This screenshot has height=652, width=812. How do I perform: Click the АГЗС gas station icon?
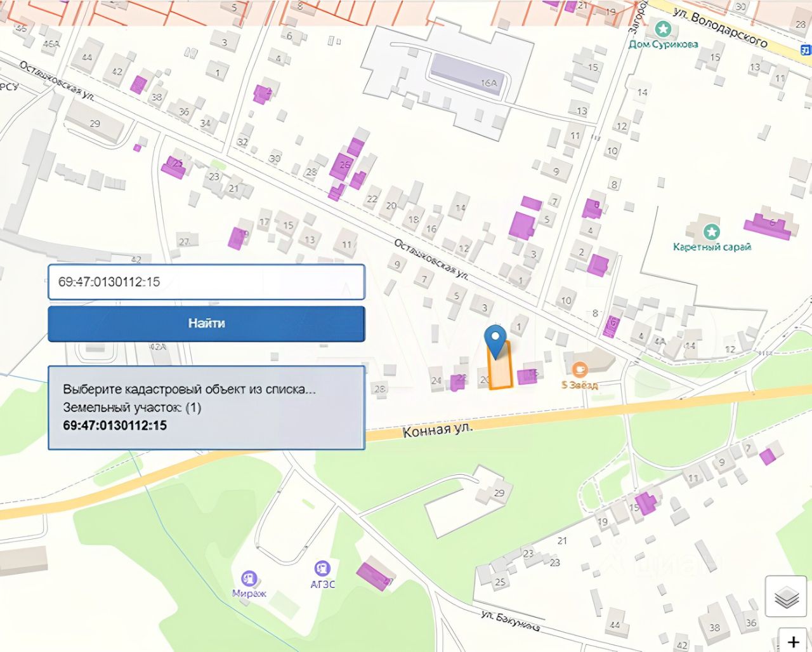[x=322, y=568]
